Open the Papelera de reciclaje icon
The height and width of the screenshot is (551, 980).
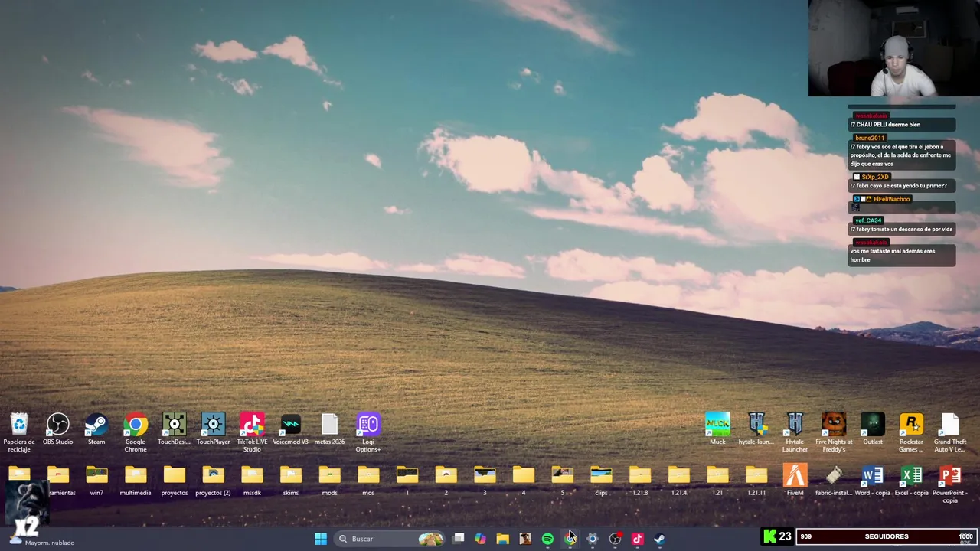(x=19, y=432)
